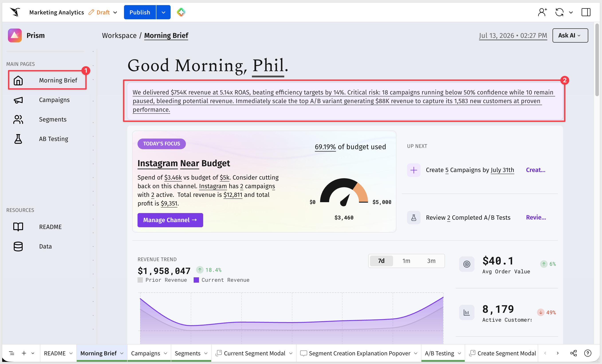
Task: Click the page vertical scrollbar
Action: pyautogui.click(x=597, y=60)
